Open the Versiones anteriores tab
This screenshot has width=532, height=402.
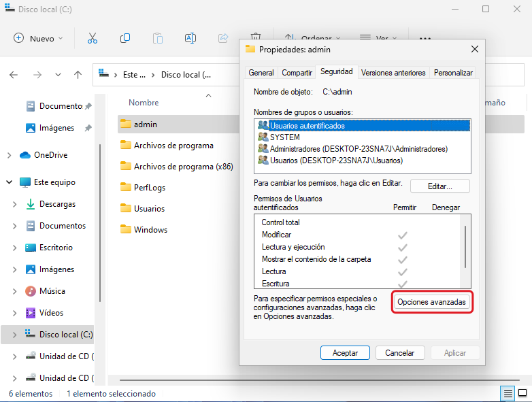[x=393, y=73]
